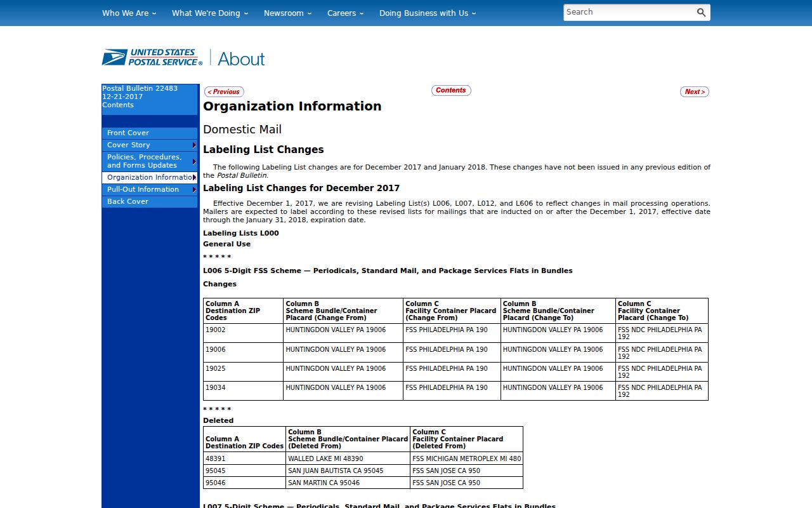The height and width of the screenshot is (508, 812).
Task: Expand the Pull-Out Information submenu arrow
Action: (194, 189)
